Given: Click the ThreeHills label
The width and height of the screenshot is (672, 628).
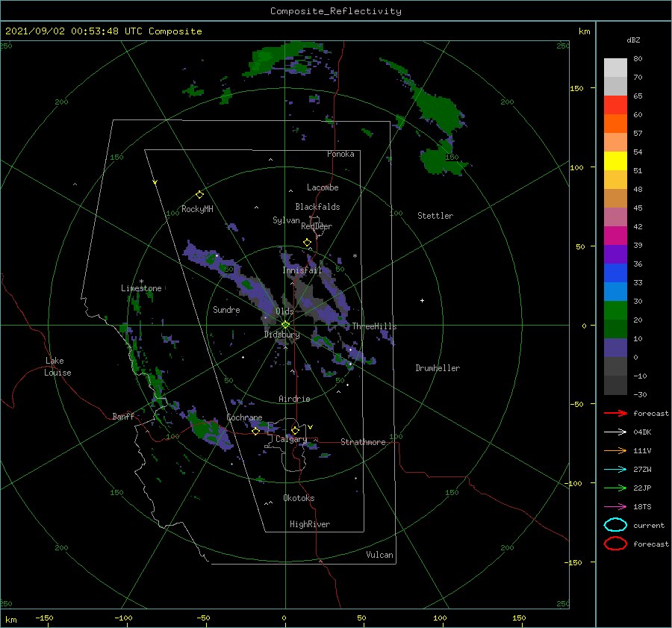Looking at the screenshot, I should (374, 326).
